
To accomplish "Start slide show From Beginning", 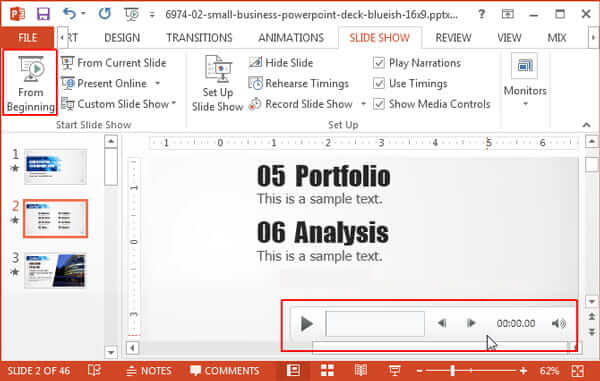I will (x=30, y=83).
